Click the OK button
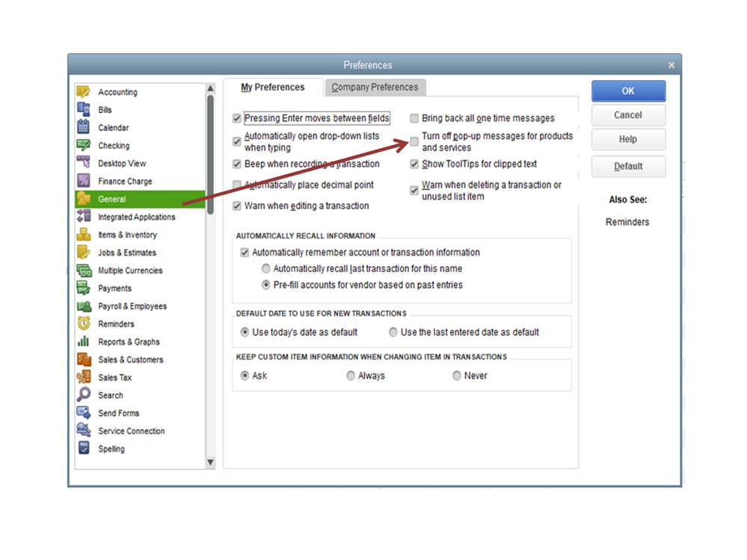Image resolution: width=747 pixels, height=560 pixels. 628,91
